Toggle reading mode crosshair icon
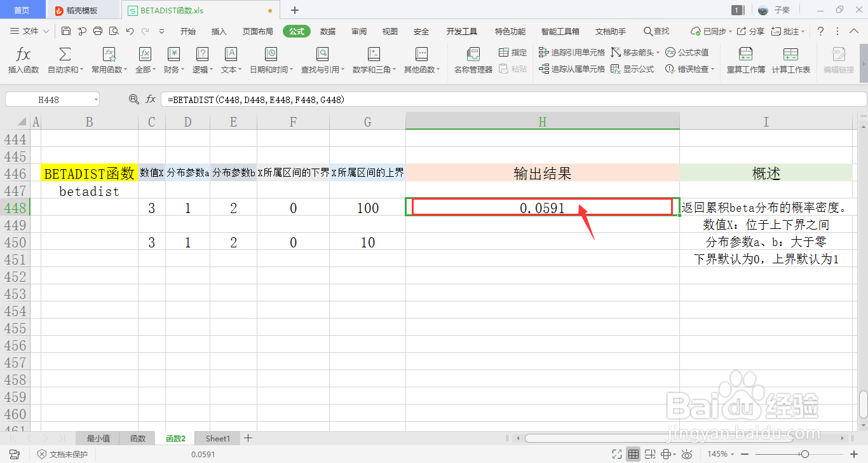The width and height of the screenshot is (868, 463). point(666,454)
